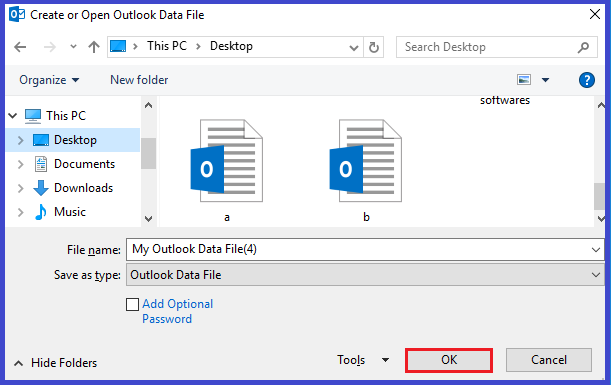Screen dimensions: 611x385
Task: Expand the Documents tree node
Action: coord(21,164)
